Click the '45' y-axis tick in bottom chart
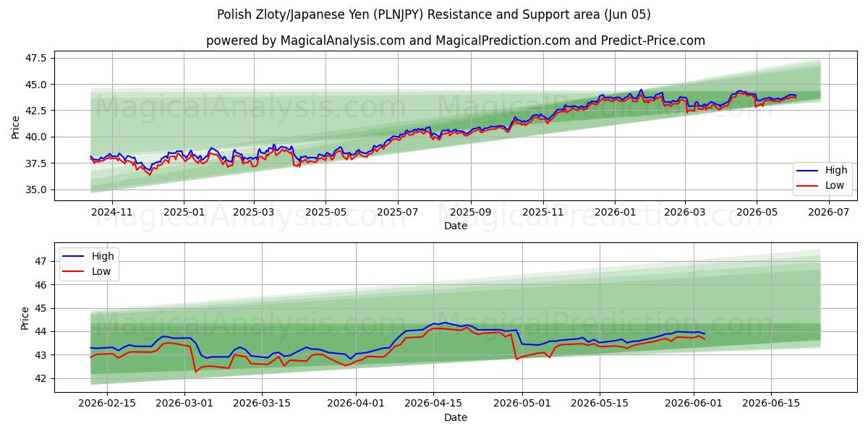The width and height of the screenshot is (868, 434). [42, 308]
